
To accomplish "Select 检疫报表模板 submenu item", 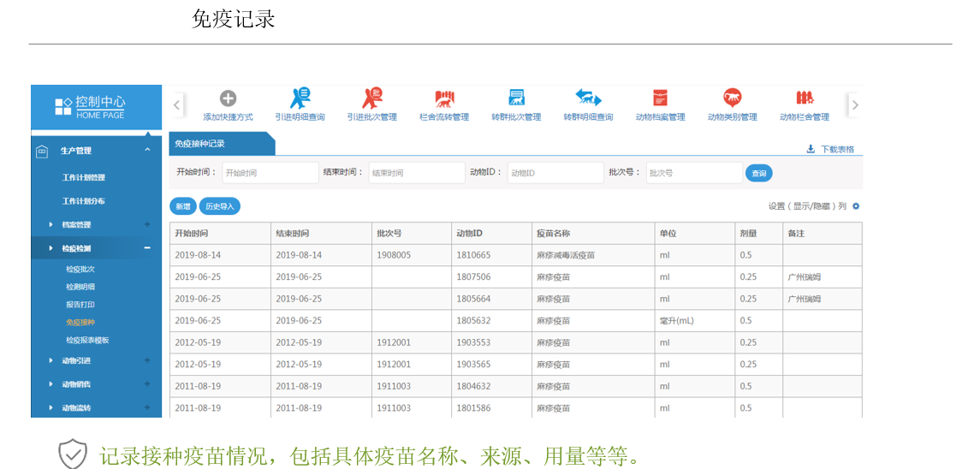I will 87,340.
